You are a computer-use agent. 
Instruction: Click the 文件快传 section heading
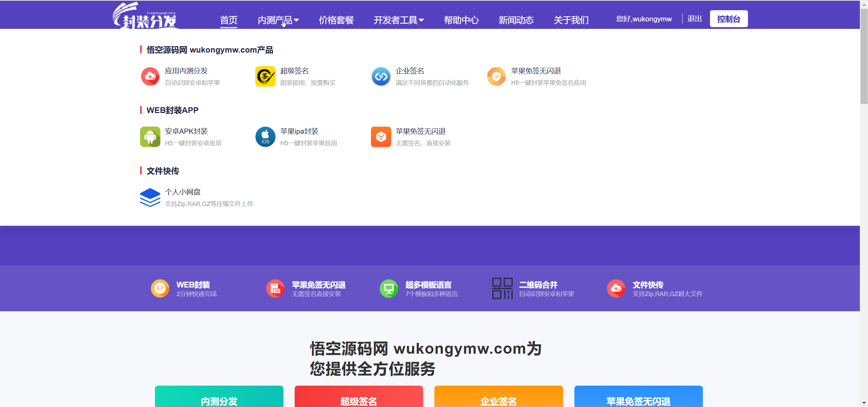[x=163, y=171]
